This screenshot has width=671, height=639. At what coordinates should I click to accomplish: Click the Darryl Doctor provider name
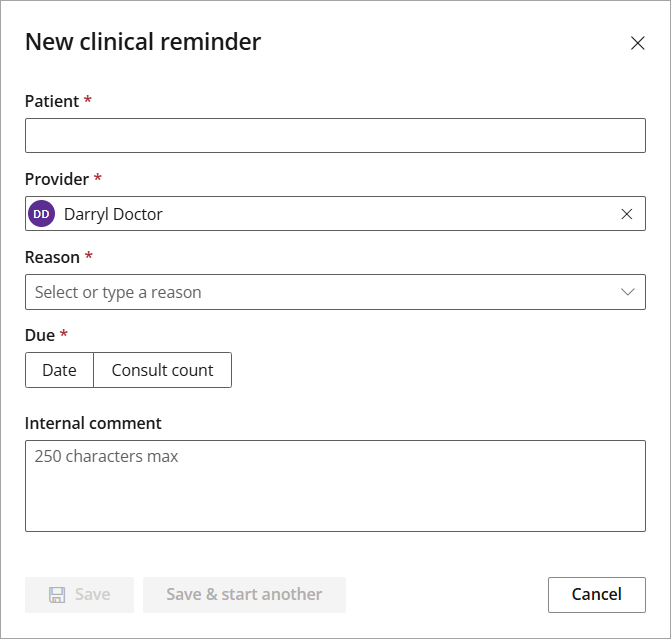[x=113, y=214]
